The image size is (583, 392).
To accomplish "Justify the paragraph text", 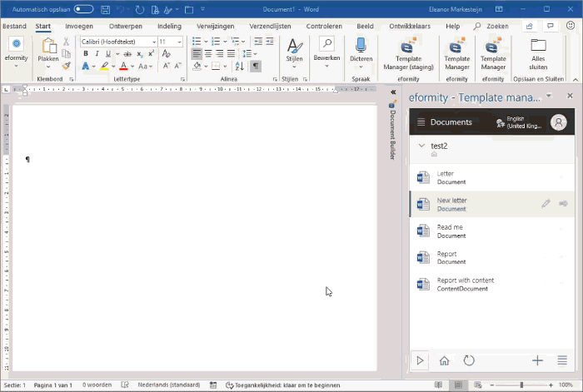I will [231, 54].
